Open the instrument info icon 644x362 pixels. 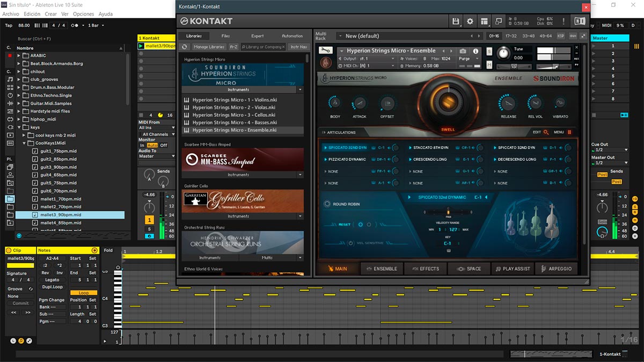[x=475, y=51]
